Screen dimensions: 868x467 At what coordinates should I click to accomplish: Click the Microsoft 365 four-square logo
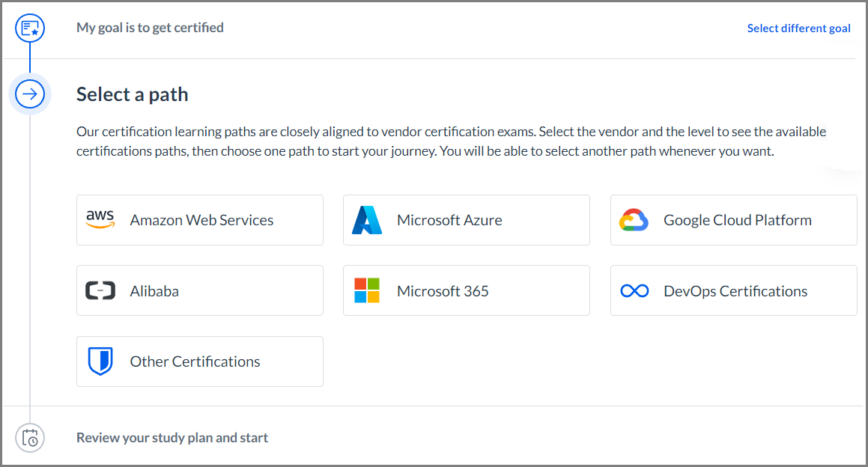click(x=367, y=290)
